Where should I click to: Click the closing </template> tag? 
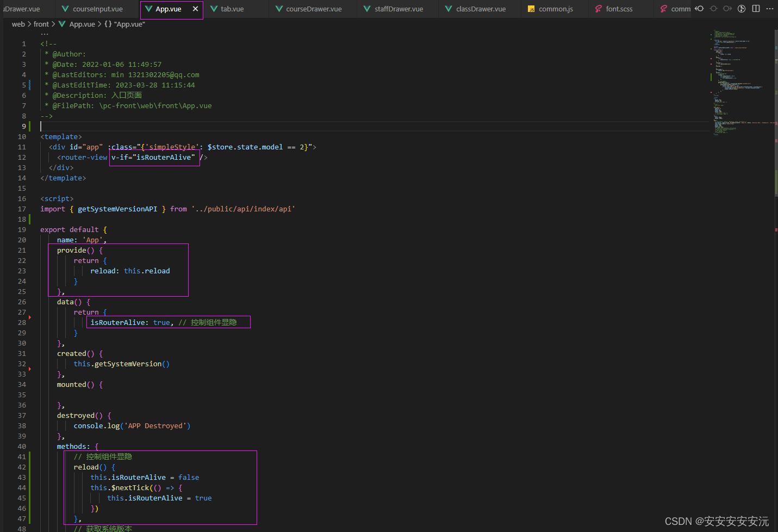click(x=63, y=178)
